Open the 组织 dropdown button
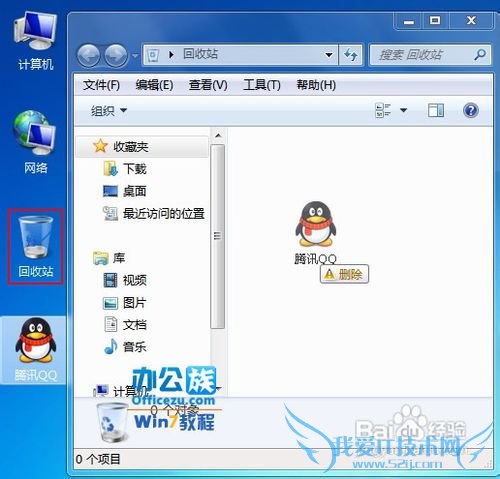 [109, 110]
